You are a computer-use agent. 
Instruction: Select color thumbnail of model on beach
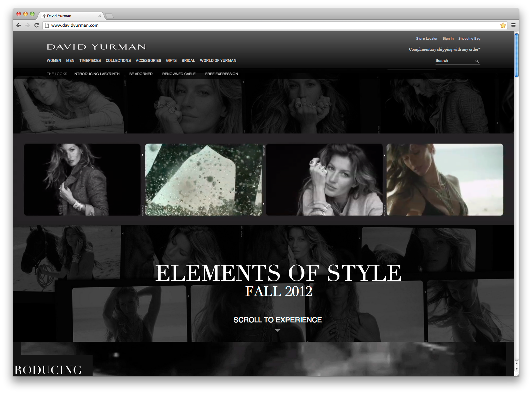click(445, 180)
